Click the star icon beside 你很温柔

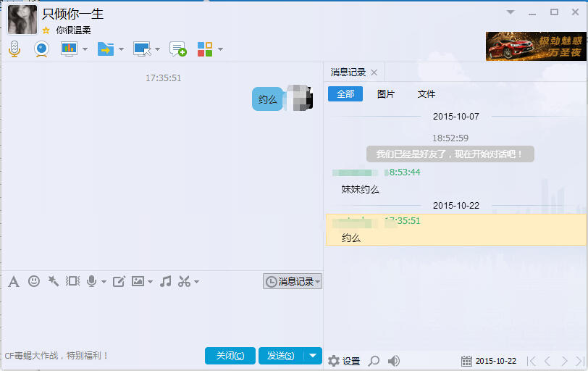tap(46, 30)
